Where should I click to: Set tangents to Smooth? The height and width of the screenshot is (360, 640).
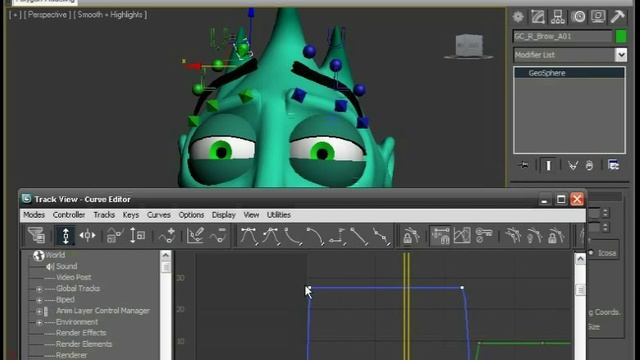pyautogui.click(x=381, y=236)
